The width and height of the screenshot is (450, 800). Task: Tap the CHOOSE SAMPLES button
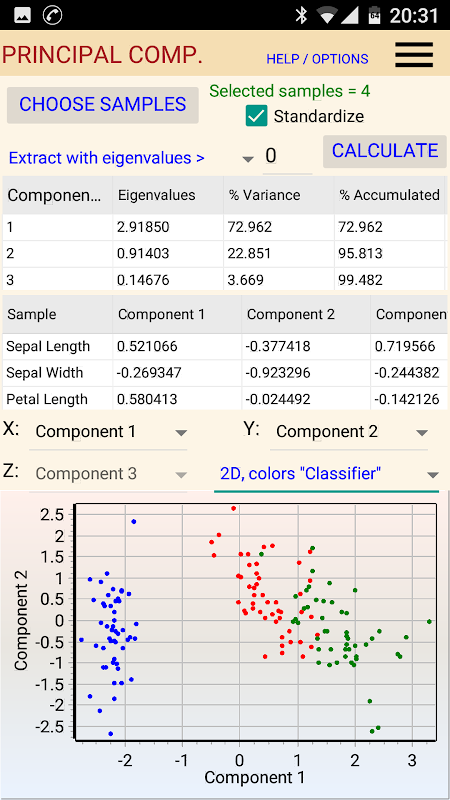tap(103, 105)
